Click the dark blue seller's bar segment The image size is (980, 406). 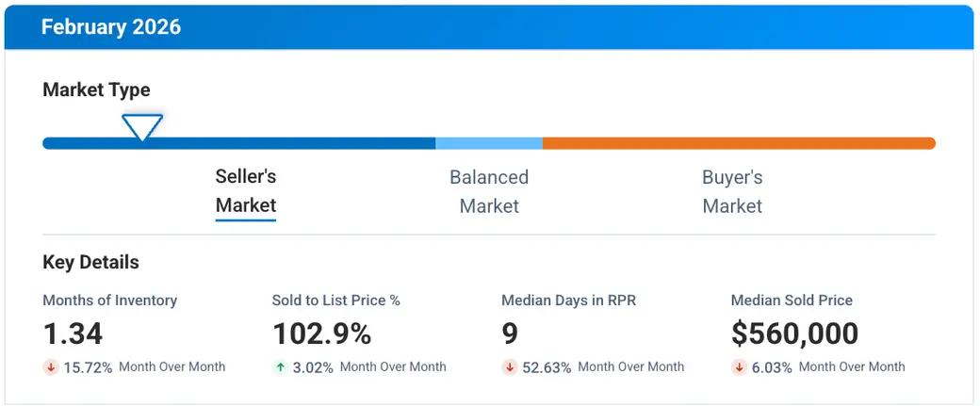[x=283, y=143]
